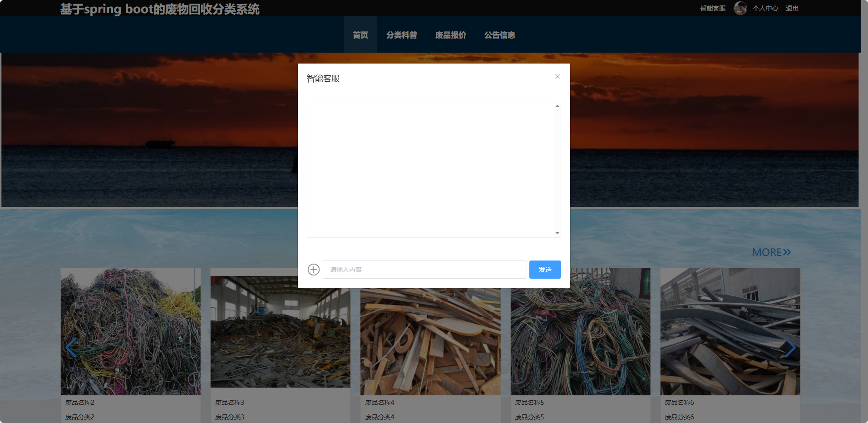Click the 废品名称2 label
The width and height of the screenshot is (868, 423).
tap(80, 403)
